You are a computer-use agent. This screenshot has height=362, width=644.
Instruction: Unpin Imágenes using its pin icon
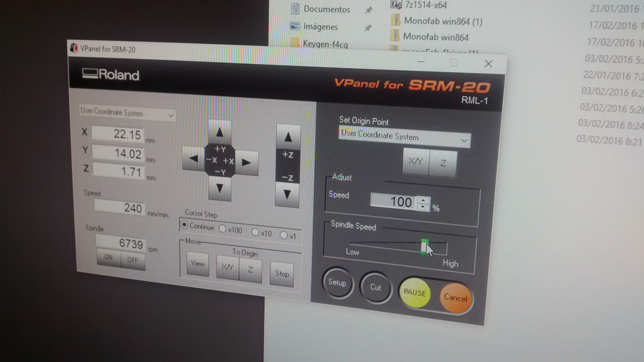pos(368,28)
